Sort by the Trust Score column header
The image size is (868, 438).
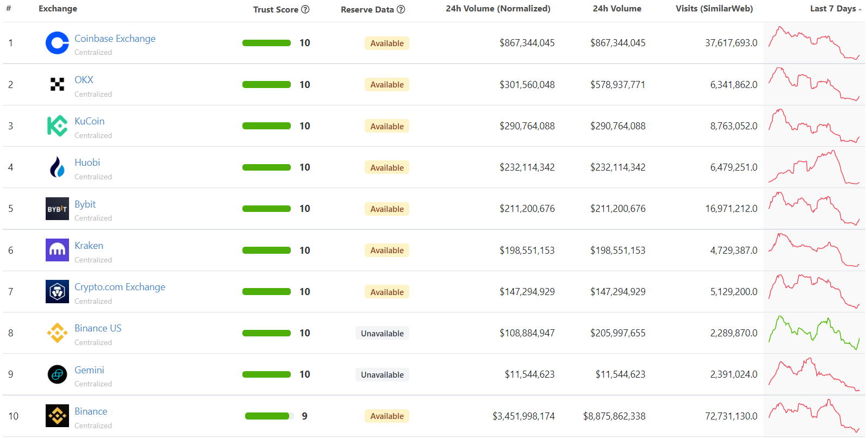(x=276, y=9)
